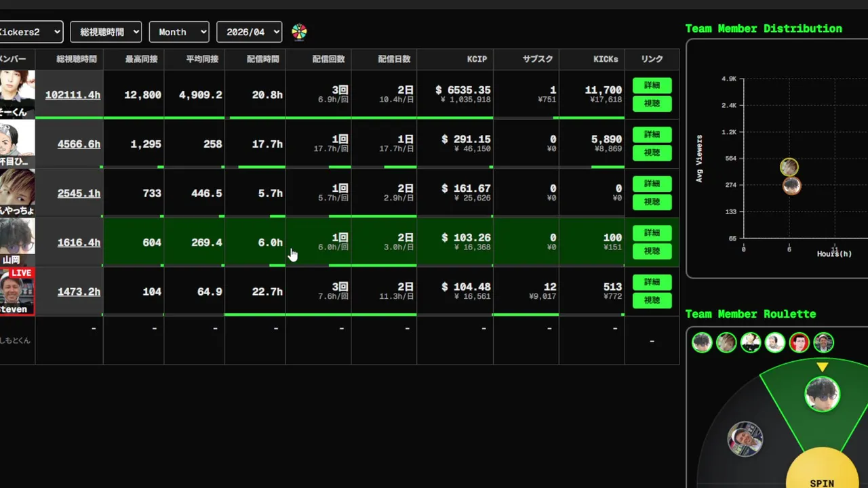Click the リンク column header
Viewport: 868px width, 488px height.
pos(652,60)
